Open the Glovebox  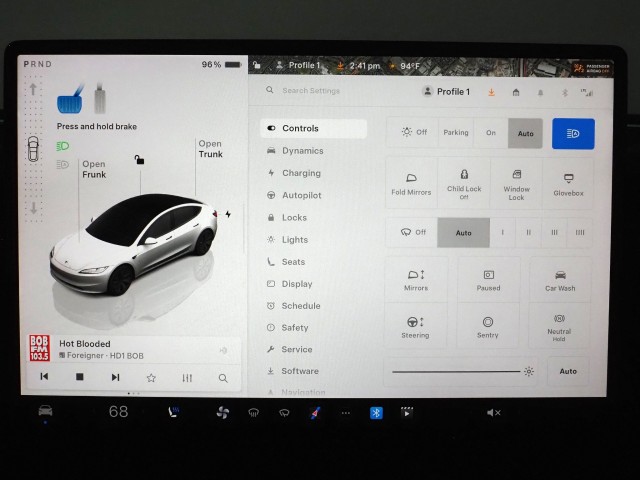(x=568, y=184)
